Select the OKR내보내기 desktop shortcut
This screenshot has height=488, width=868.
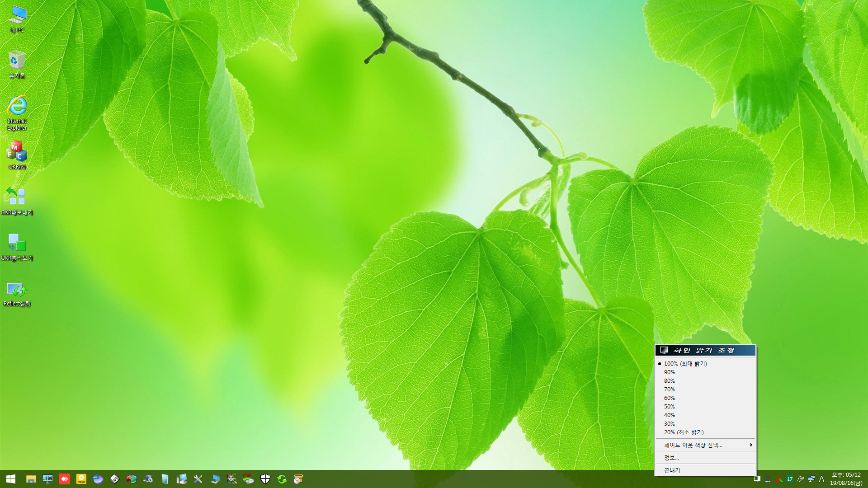point(17,201)
